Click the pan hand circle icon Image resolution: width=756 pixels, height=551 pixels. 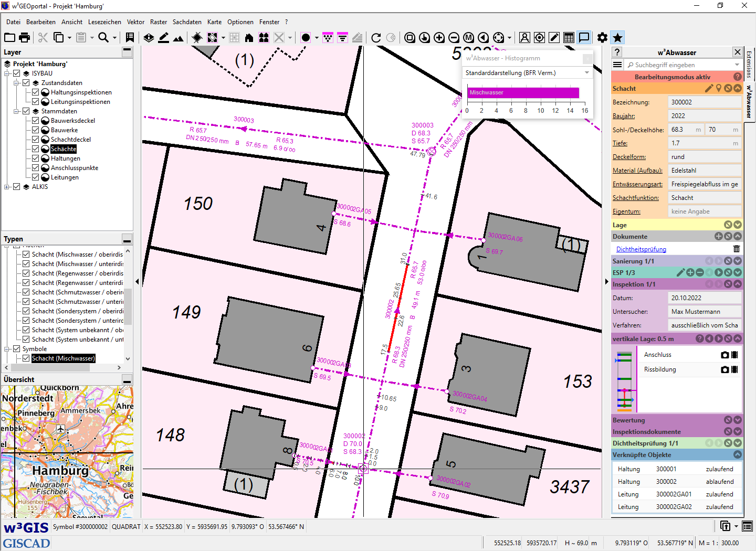click(425, 37)
